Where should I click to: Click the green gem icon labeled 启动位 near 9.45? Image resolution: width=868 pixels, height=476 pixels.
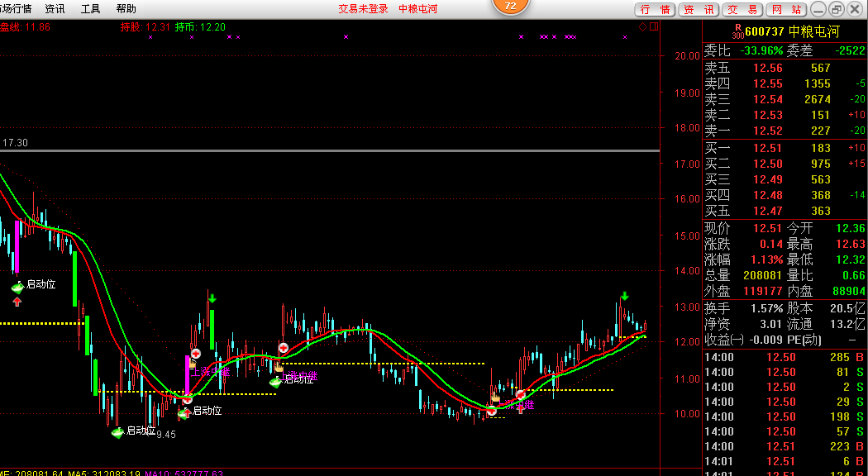coord(117,432)
